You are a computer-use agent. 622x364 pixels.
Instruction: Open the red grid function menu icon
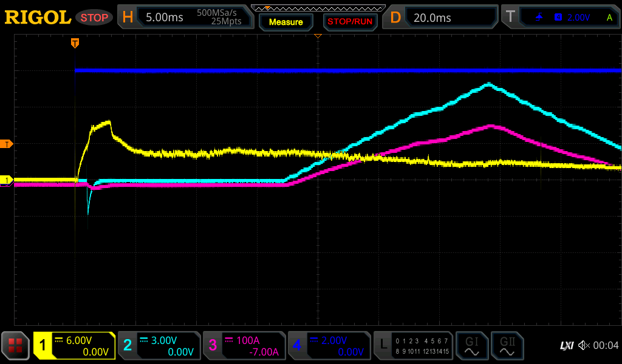16,346
